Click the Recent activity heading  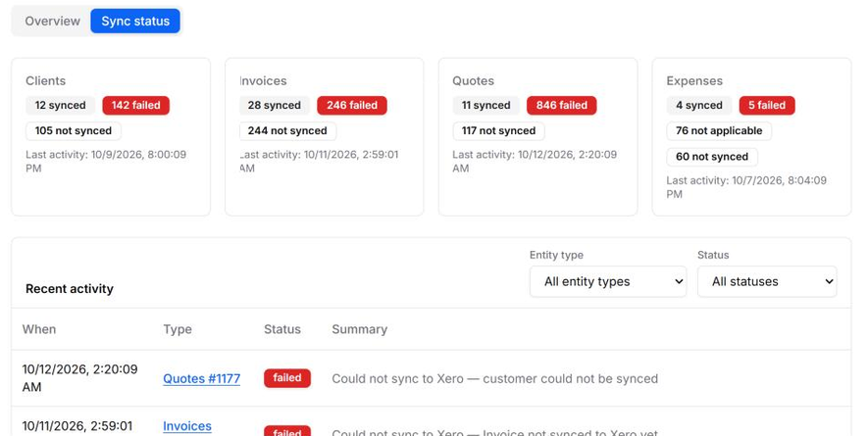[x=70, y=289]
